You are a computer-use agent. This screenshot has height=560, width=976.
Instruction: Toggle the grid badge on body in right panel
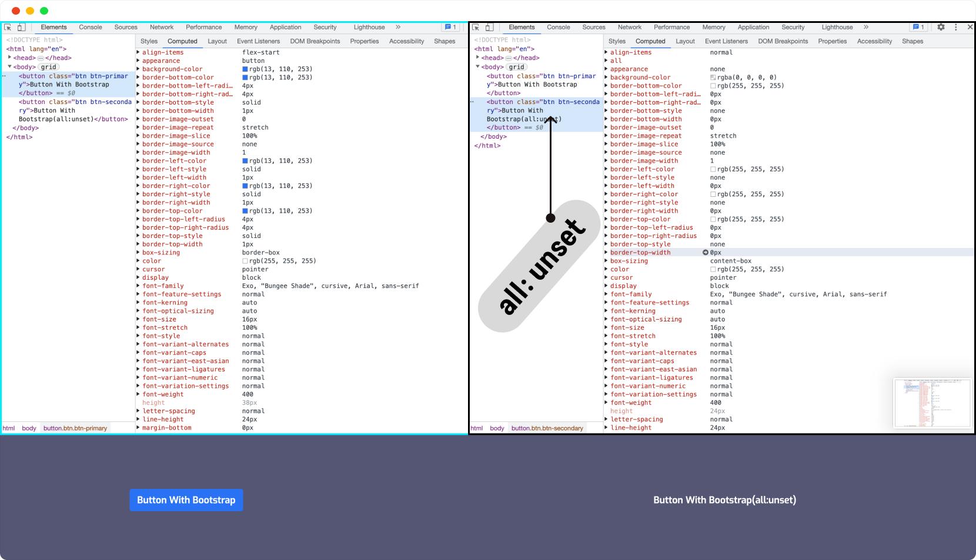[x=517, y=67]
